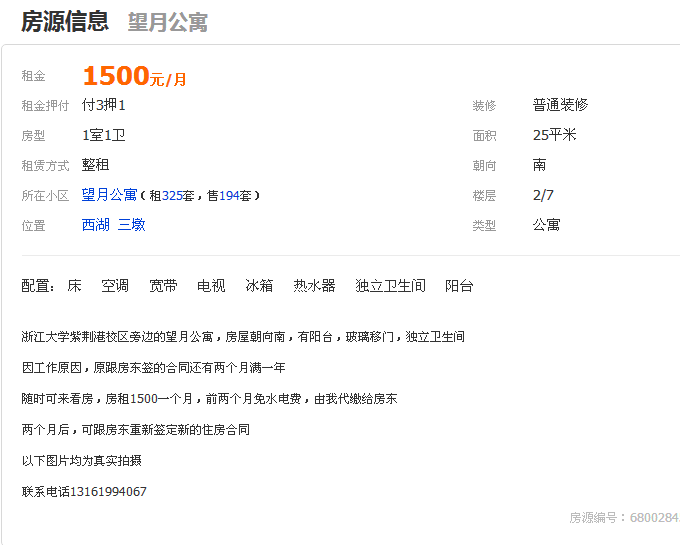Click the orange 1500元/月 rent price
The image size is (680, 545).
(x=134, y=76)
